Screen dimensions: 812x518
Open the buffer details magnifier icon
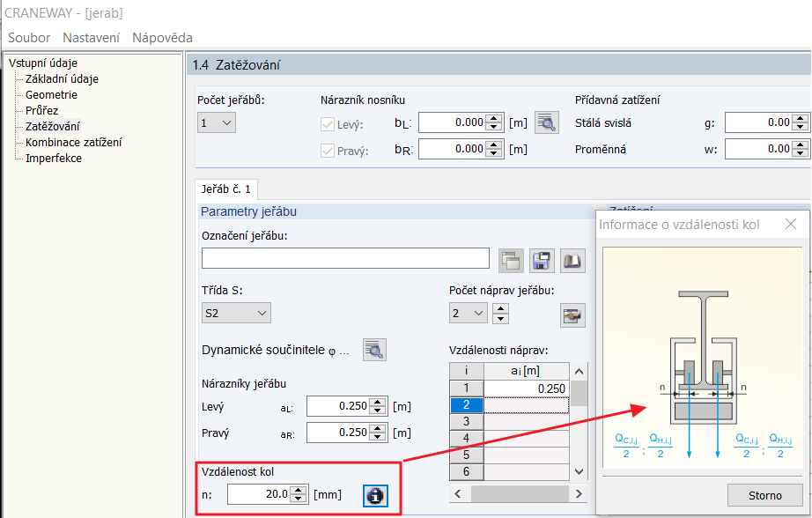coord(546,122)
